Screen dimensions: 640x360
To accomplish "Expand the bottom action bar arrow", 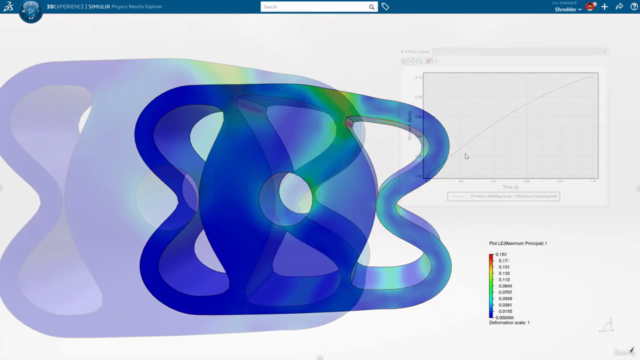I will [x=320, y=358].
